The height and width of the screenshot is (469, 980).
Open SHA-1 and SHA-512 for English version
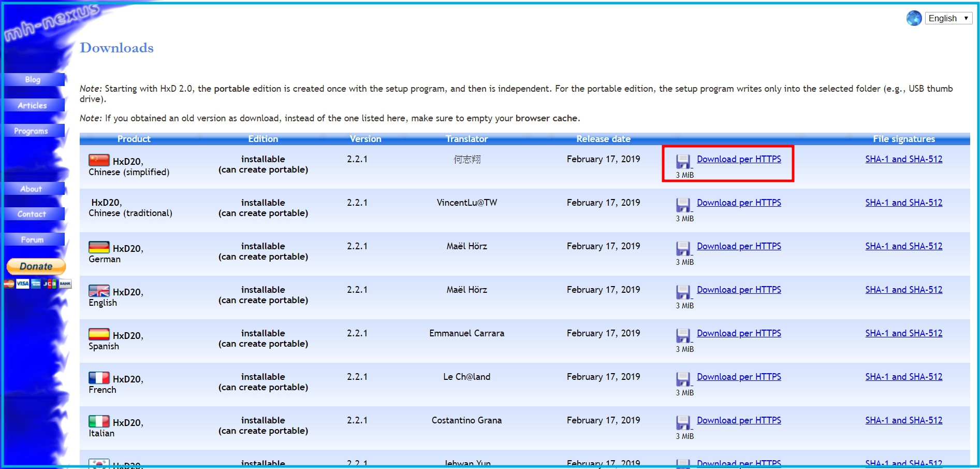coord(904,290)
